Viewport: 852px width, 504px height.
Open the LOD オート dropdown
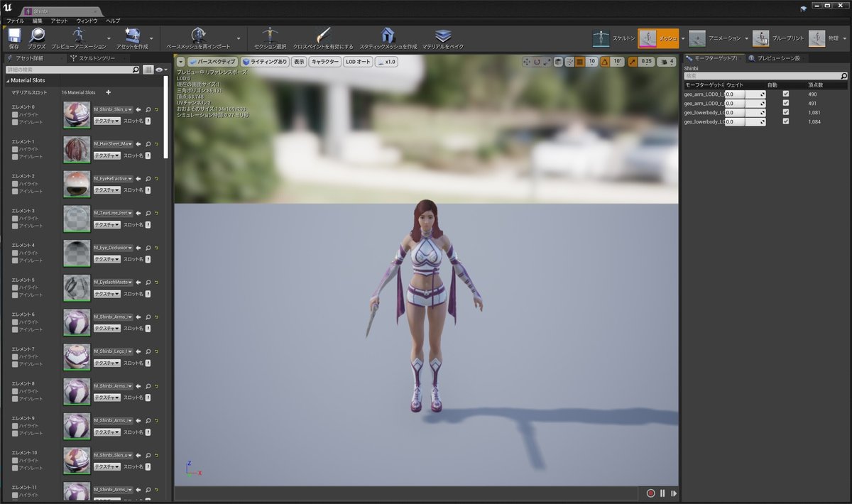357,62
